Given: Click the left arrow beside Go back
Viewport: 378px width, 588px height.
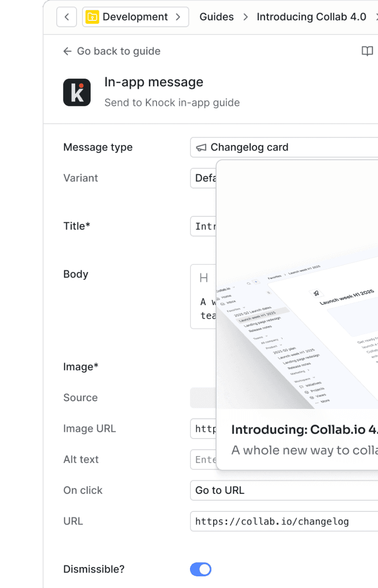Looking at the screenshot, I should point(67,51).
